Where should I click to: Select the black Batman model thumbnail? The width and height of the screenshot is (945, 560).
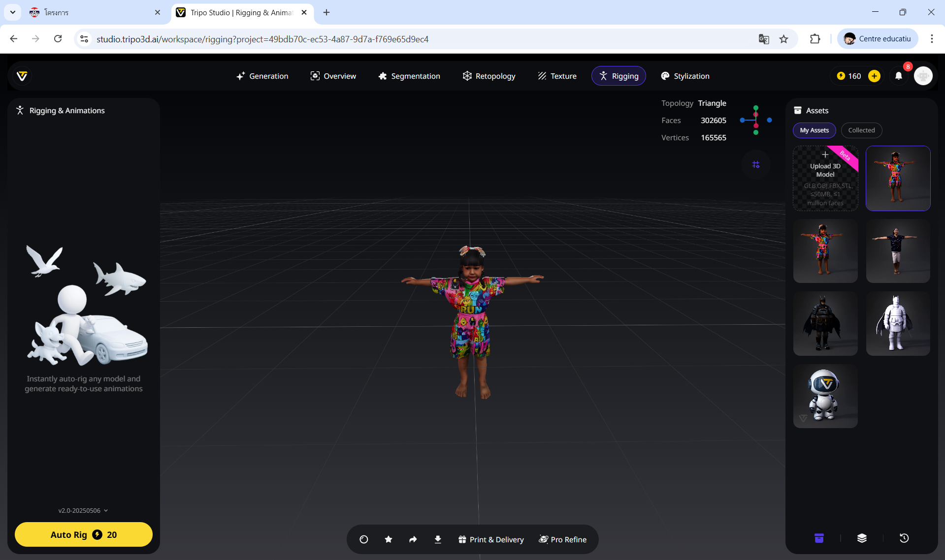coord(825,323)
